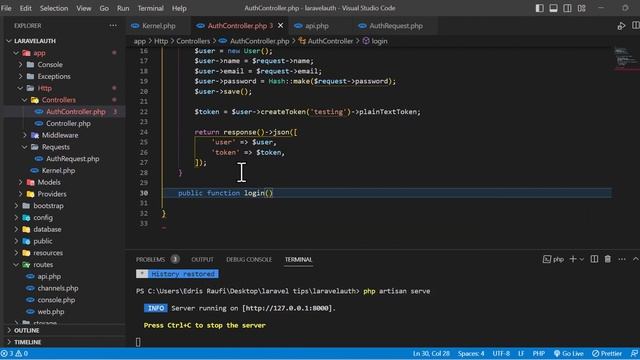Open the File menu
This screenshot has width=640, height=360.
click(6, 8)
